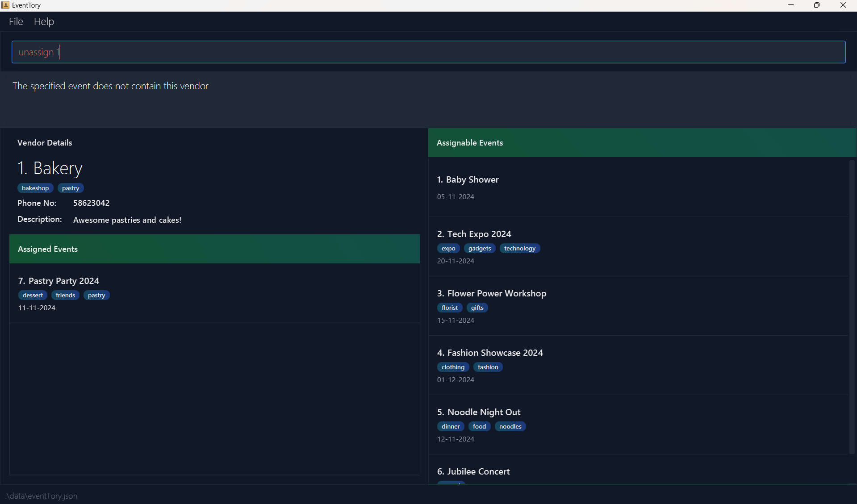Click date 15-11-2024 of Flower Power Workshop
Viewport: 857px width, 504px height.
[x=456, y=321]
